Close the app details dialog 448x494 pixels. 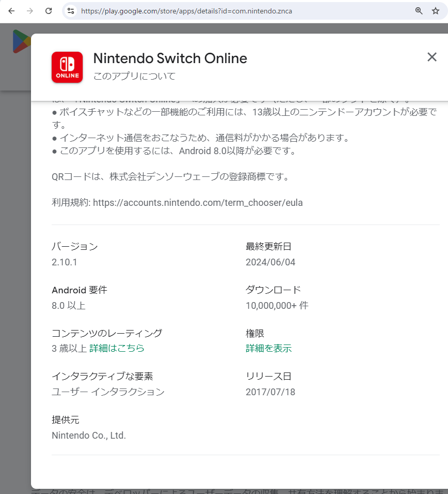pos(432,57)
